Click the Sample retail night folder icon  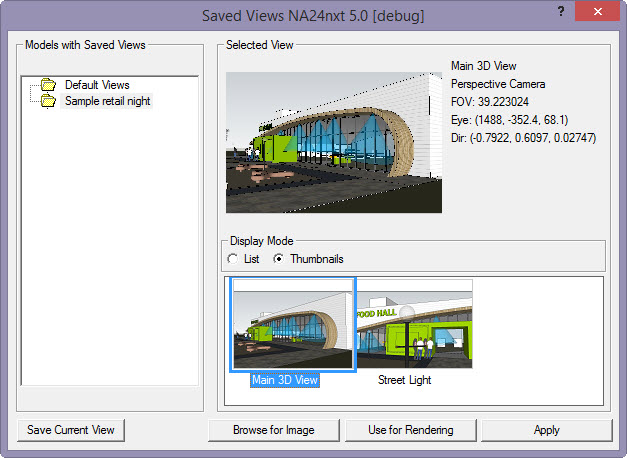(x=47, y=101)
